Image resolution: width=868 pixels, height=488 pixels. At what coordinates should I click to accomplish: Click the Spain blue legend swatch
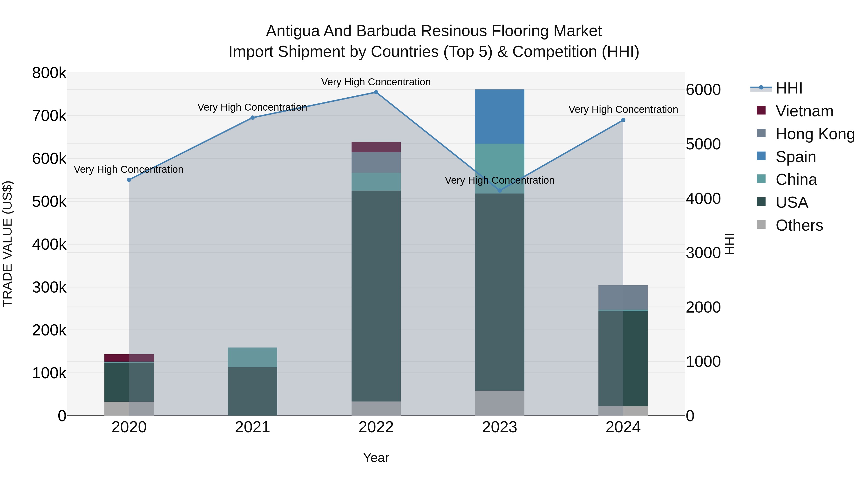[761, 156]
